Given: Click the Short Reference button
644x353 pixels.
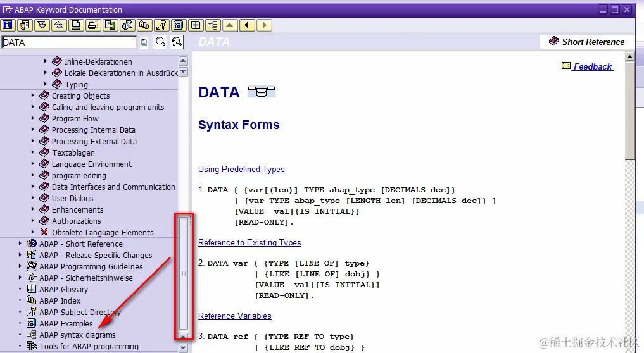Looking at the screenshot, I should [587, 42].
